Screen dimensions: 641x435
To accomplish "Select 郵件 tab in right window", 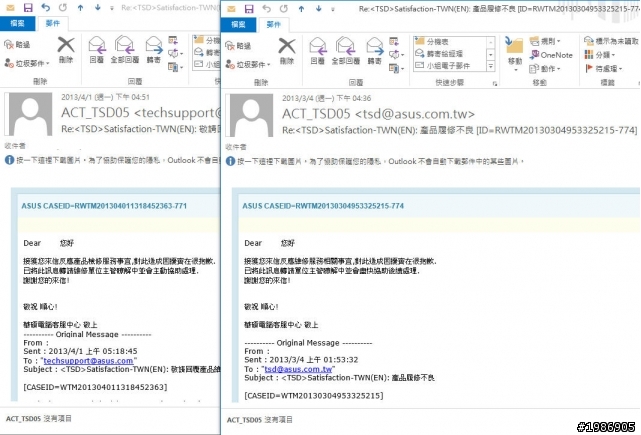I will coord(273,25).
